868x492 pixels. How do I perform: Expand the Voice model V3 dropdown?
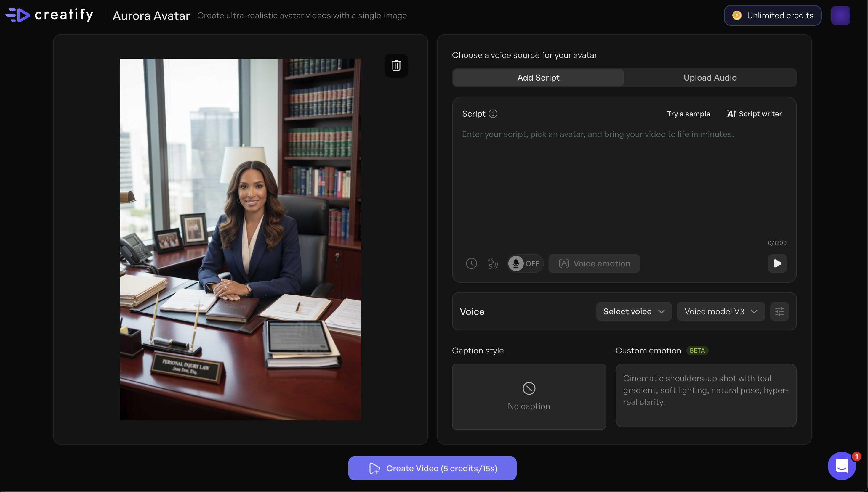tap(720, 311)
